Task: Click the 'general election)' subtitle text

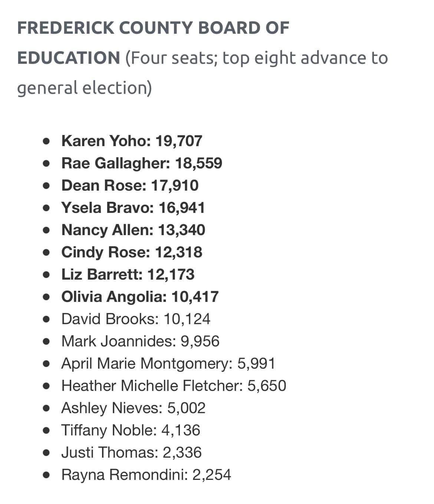Action: [x=85, y=88]
